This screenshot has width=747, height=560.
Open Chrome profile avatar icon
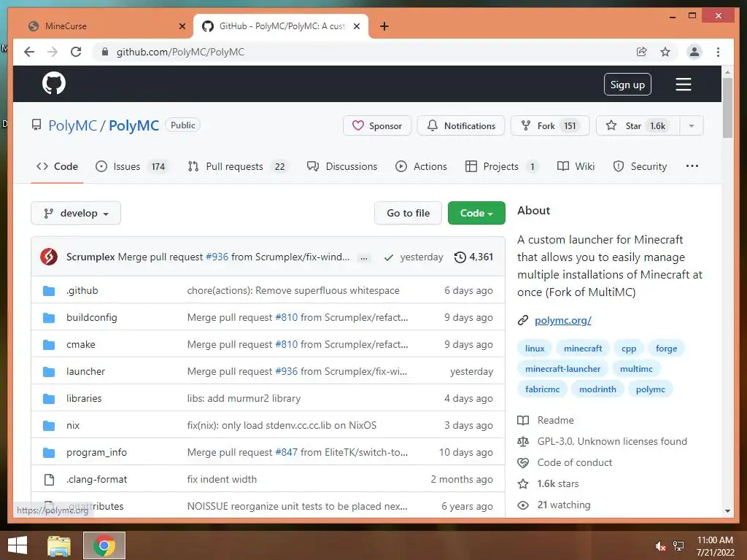(x=694, y=52)
